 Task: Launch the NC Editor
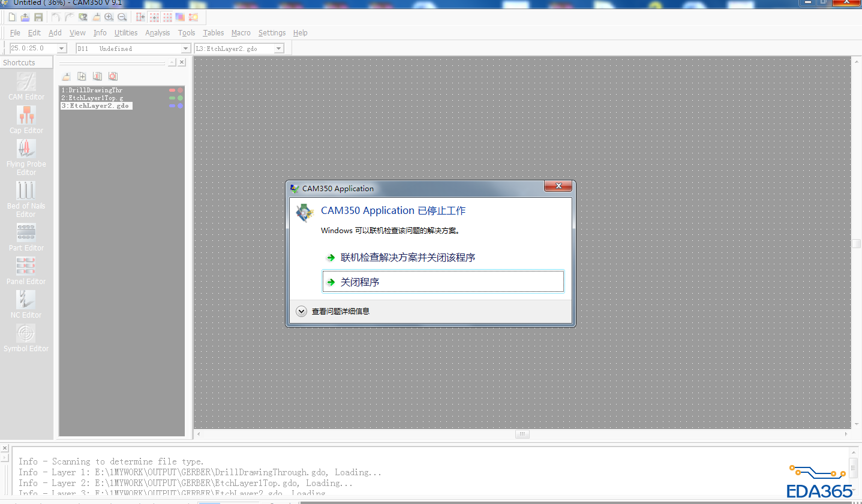pyautogui.click(x=26, y=304)
